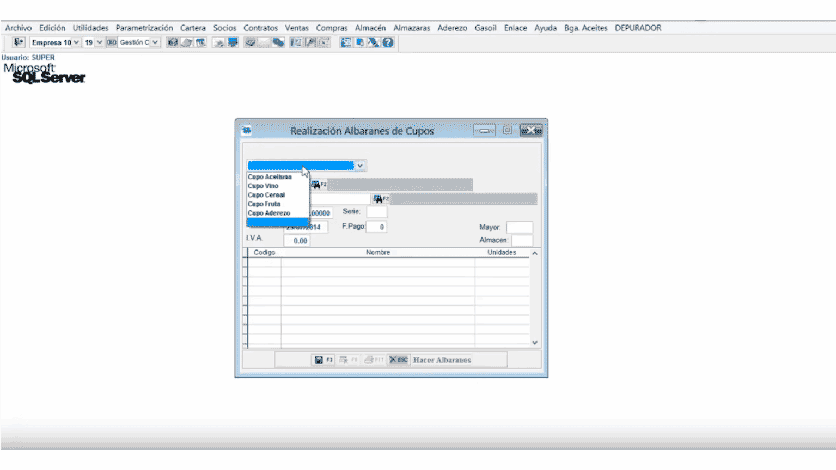Click the F.Pago input field
The height and width of the screenshot is (470, 836).
[380, 227]
